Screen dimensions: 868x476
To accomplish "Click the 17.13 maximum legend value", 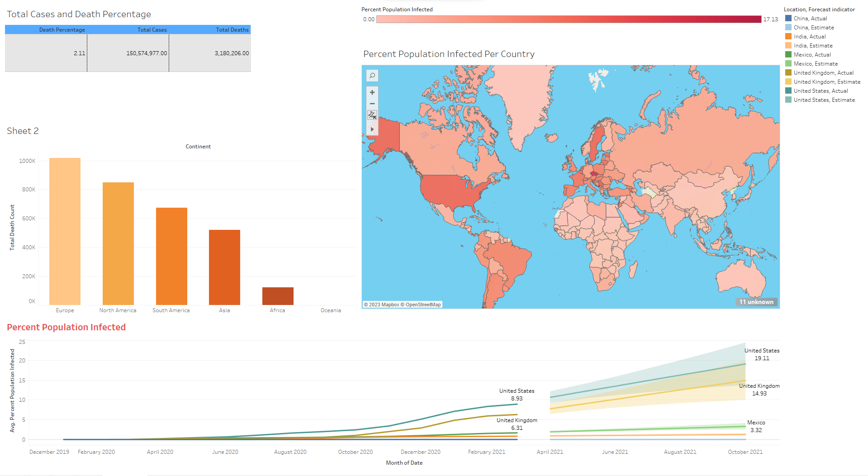I will tap(770, 19).
